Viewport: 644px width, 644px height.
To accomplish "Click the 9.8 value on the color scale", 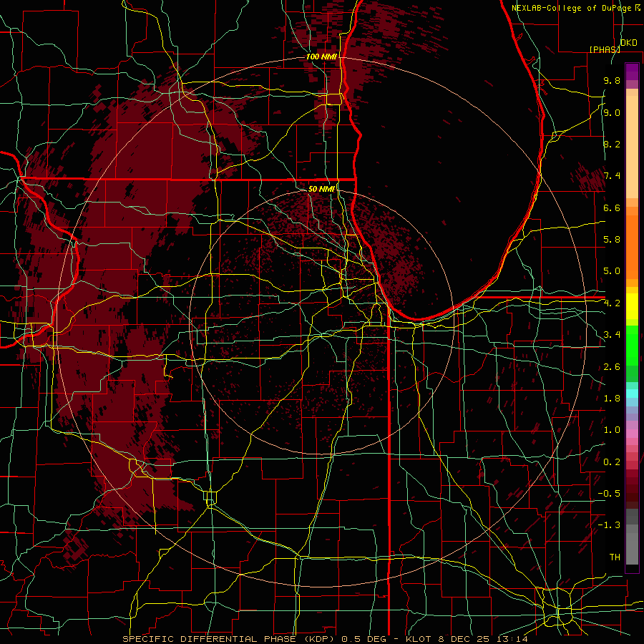I will click(612, 80).
